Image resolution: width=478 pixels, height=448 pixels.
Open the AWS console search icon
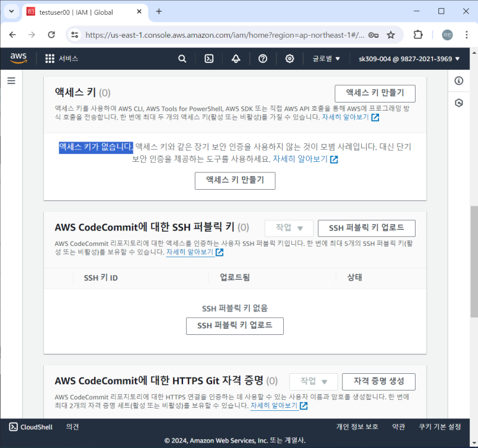point(182,59)
